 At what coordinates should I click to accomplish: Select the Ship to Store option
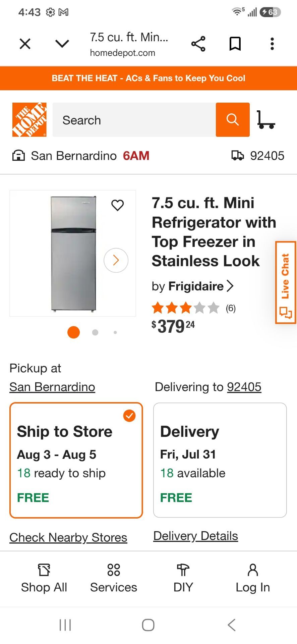(76, 460)
